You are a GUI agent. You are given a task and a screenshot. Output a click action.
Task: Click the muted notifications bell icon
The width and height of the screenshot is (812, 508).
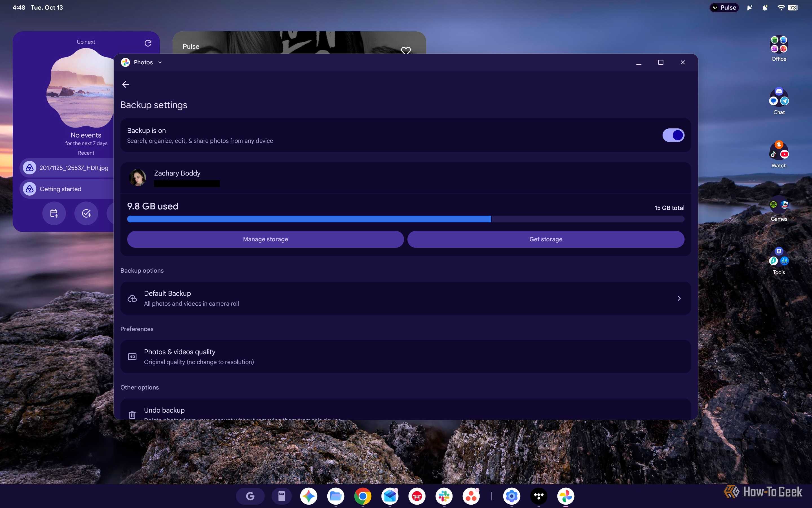coord(765,7)
